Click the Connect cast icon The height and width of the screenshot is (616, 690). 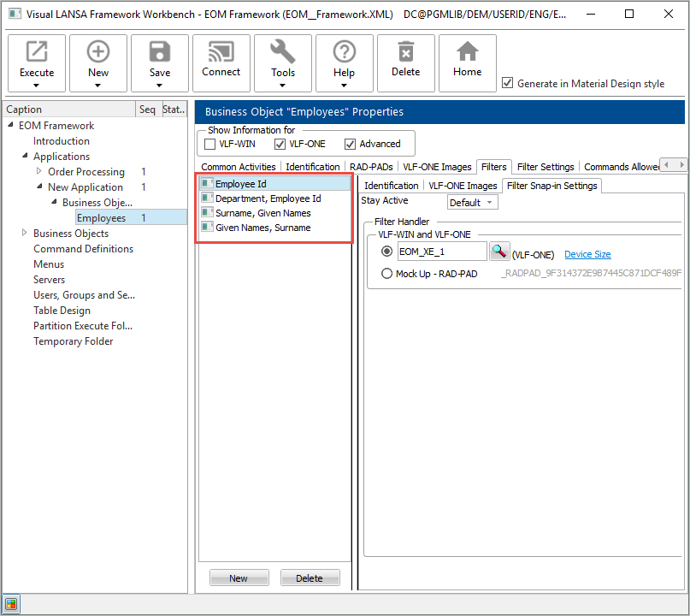pos(221,51)
